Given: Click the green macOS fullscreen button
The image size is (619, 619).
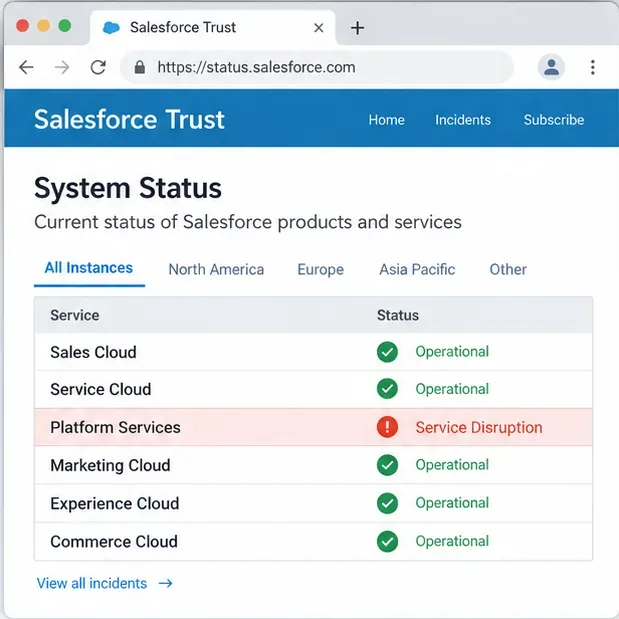Looking at the screenshot, I should (65, 26).
